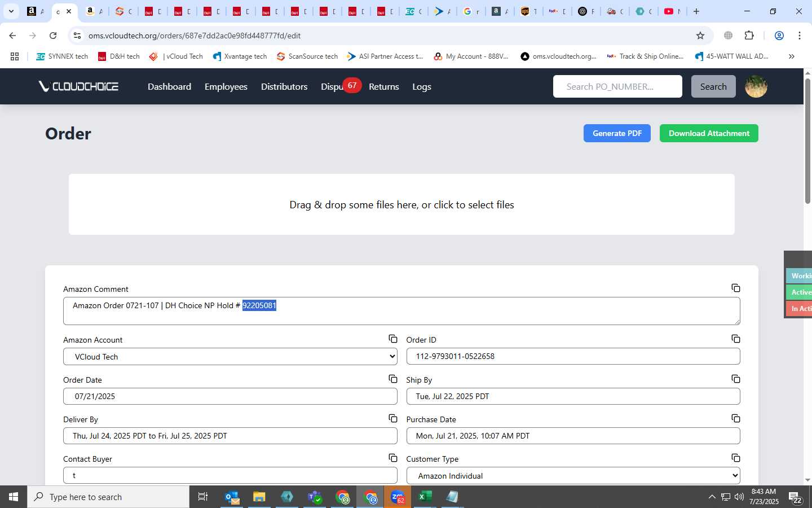Open the Distributors section
812x508 pixels.
(x=284, y=86)
